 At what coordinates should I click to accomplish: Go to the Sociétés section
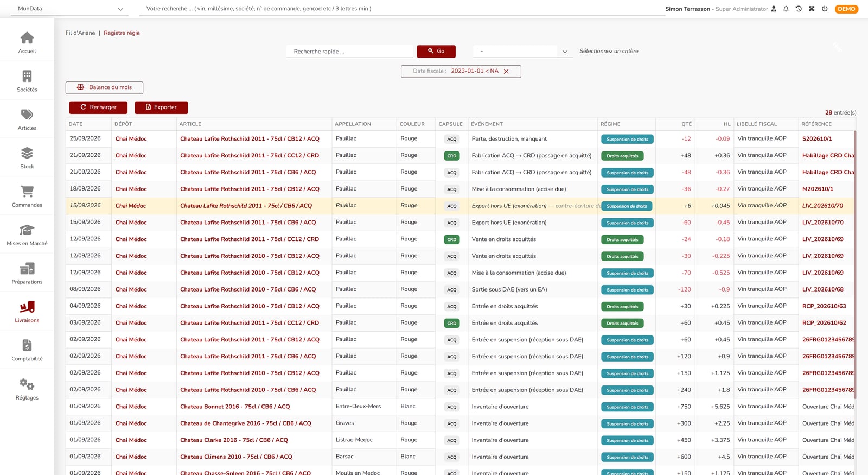click(x=27, y=81)
